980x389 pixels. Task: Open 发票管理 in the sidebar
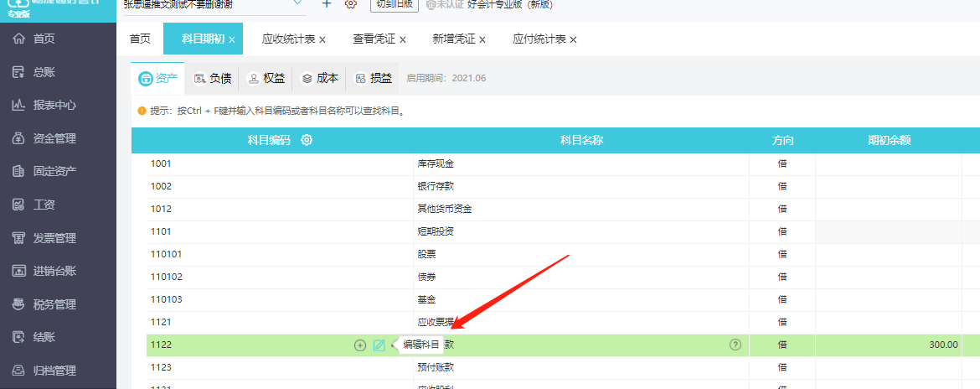click(44, 238)
